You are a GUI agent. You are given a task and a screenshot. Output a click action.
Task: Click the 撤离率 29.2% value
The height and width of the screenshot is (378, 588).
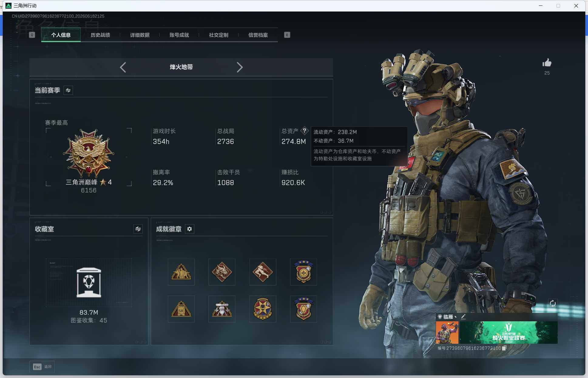point(163,183)
